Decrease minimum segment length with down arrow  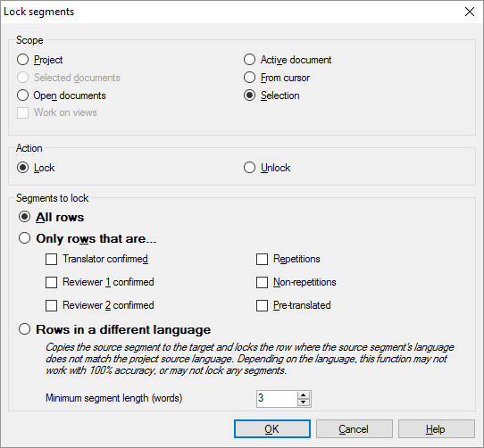point(304,402)
